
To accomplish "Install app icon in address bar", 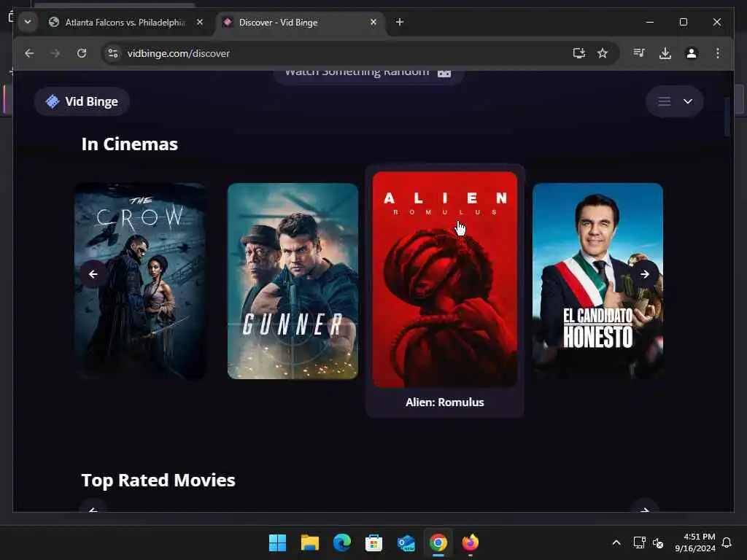I will (x=578, y=53).
